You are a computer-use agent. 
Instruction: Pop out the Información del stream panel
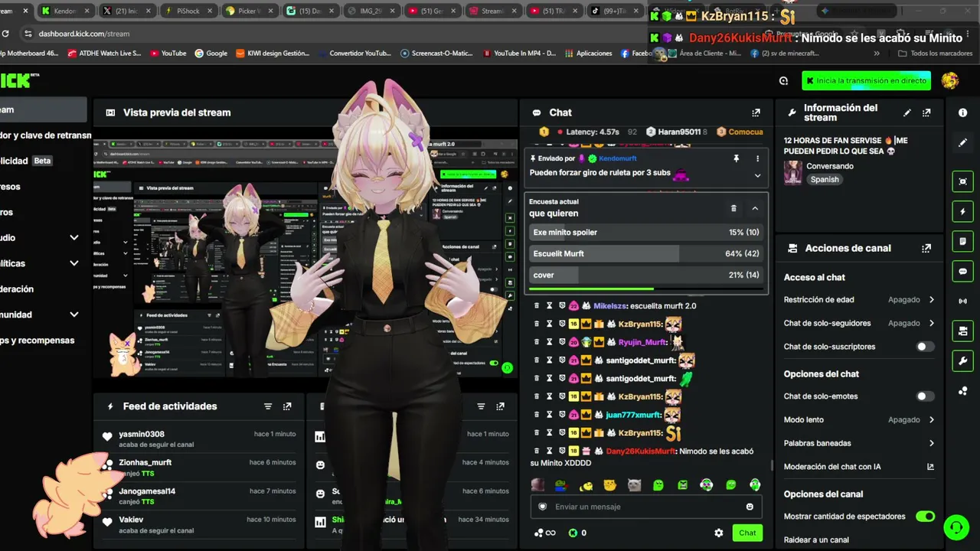tap(926, 112)
